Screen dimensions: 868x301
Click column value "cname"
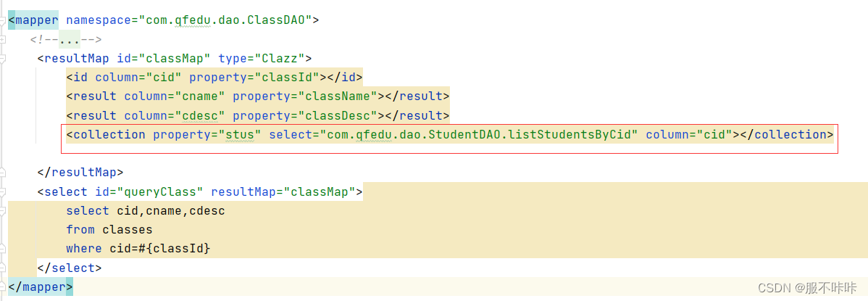click(x=199, y=96)
